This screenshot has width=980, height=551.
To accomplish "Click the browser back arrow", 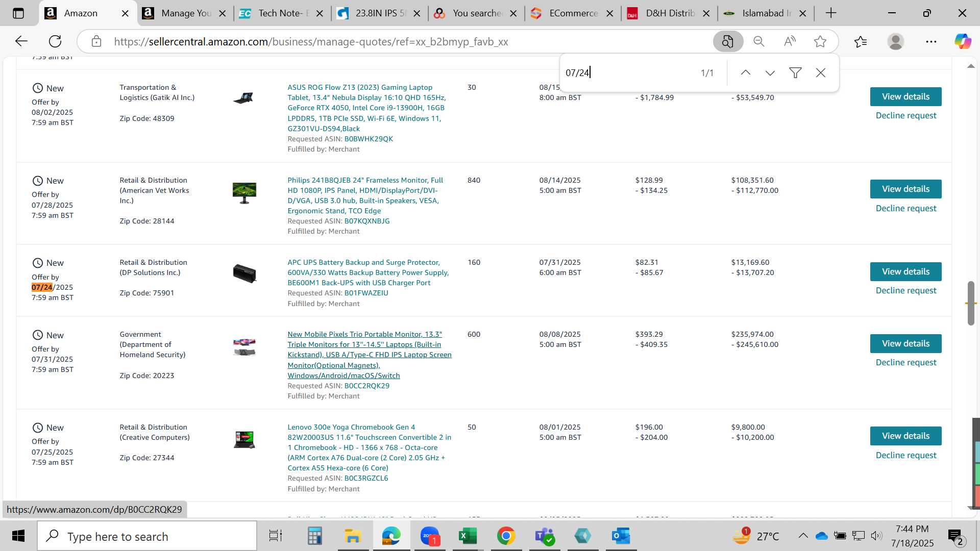I will click(21, 41).
